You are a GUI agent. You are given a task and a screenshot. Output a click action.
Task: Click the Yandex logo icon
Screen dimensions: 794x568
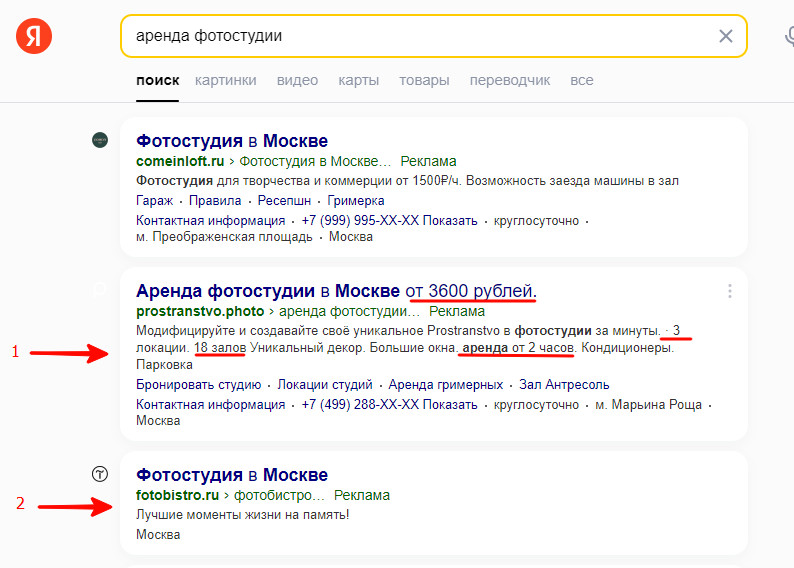(34, 37)
